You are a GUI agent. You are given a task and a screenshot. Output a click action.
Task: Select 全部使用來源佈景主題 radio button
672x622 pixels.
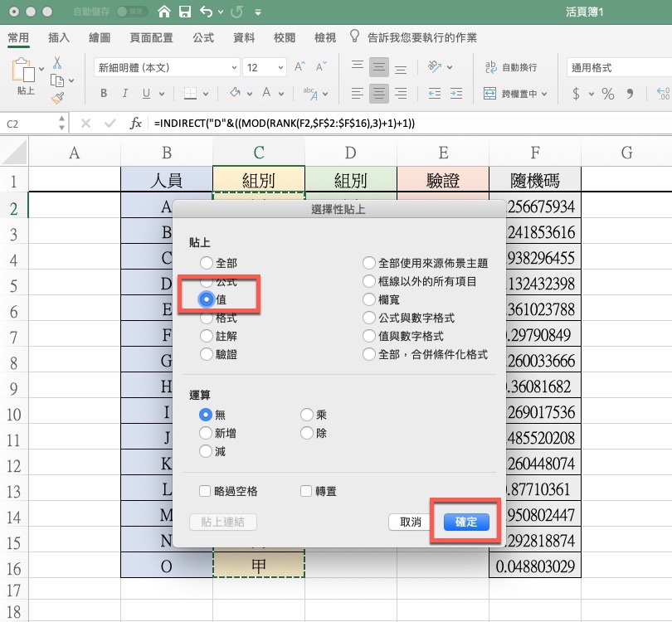(368, 263)
